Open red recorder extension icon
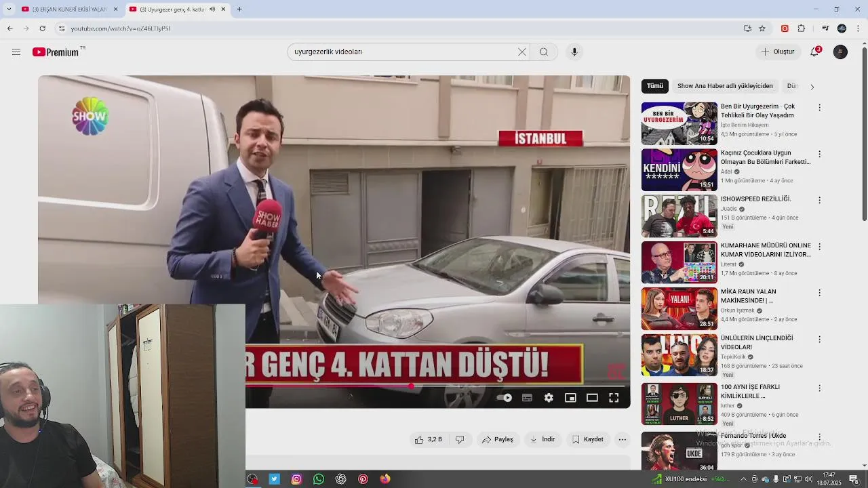The height and width of the screenshot is (488, 868). (785, 28)
